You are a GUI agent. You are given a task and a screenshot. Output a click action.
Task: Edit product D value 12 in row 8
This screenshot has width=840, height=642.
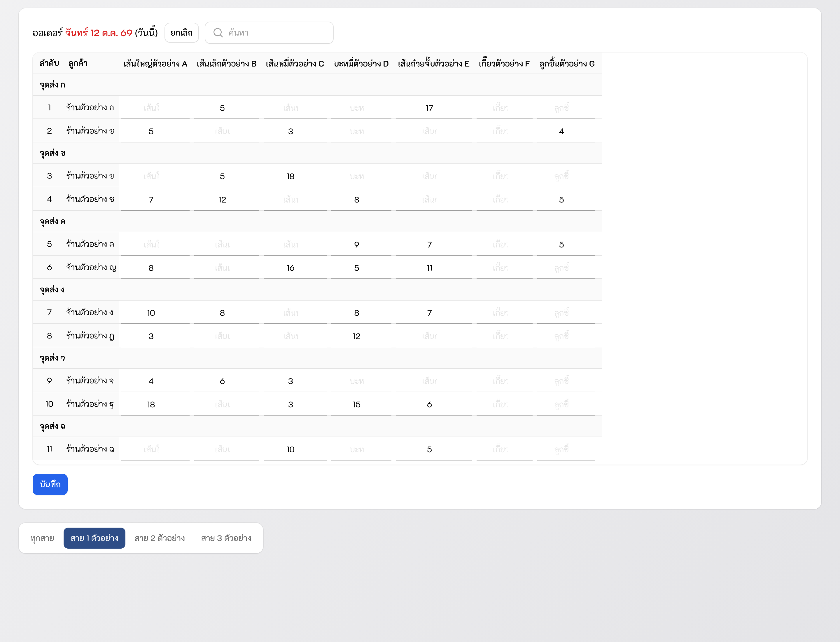click(x=361, y=336)
